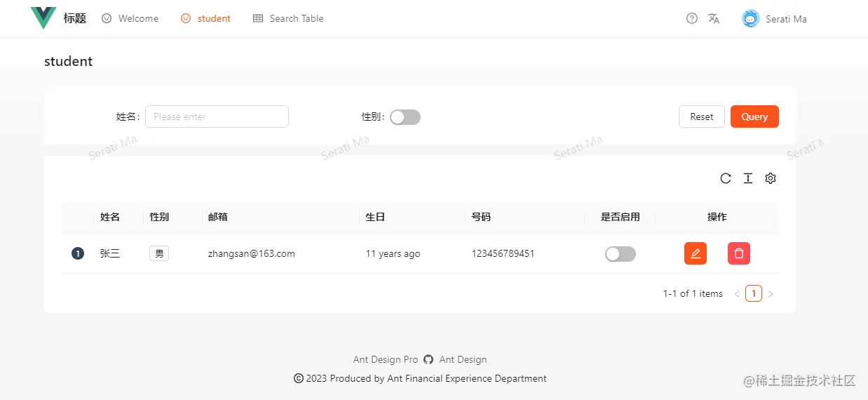Open the Ant Design Pro footer link
The width and height of the screenshot is (868, 400).
point(386,359)
